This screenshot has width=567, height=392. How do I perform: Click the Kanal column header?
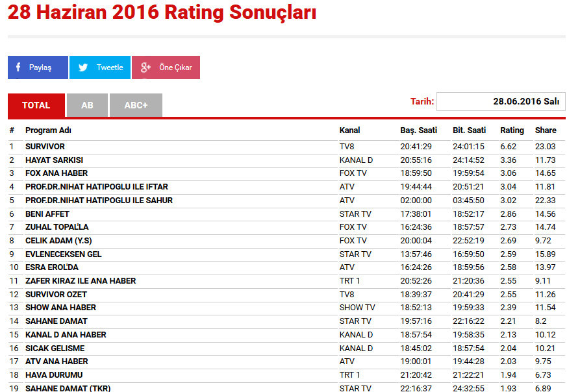[x=349, y=130]
